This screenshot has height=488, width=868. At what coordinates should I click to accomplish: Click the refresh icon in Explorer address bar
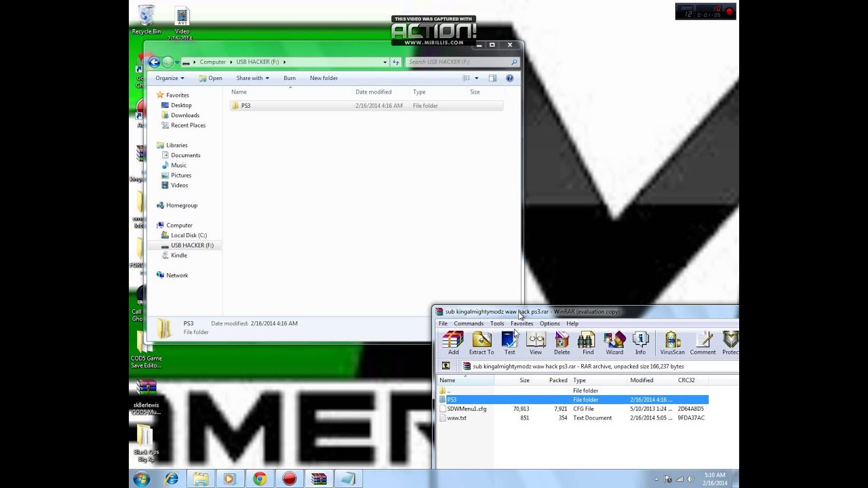pyautogui.click(x=395, y=62)
